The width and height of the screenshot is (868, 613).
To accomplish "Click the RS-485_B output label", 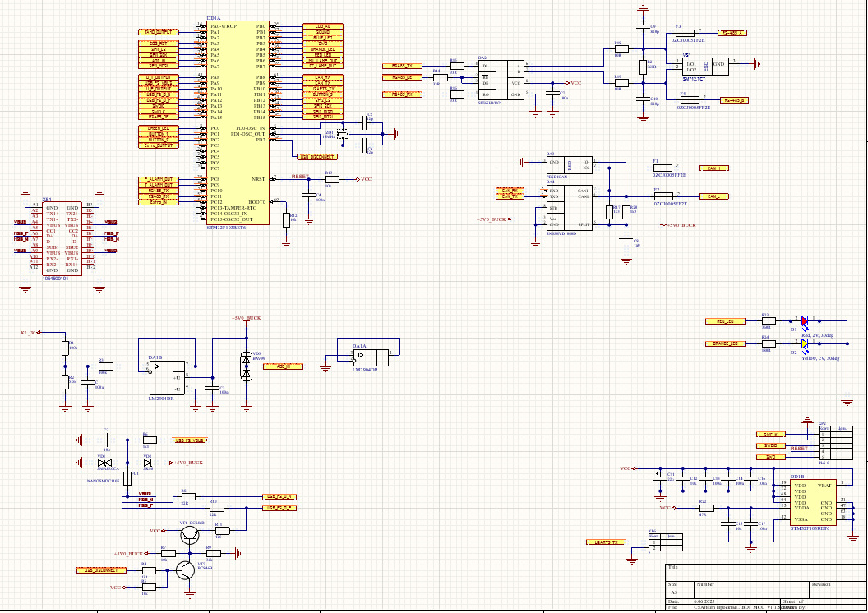I will point(735,100).
